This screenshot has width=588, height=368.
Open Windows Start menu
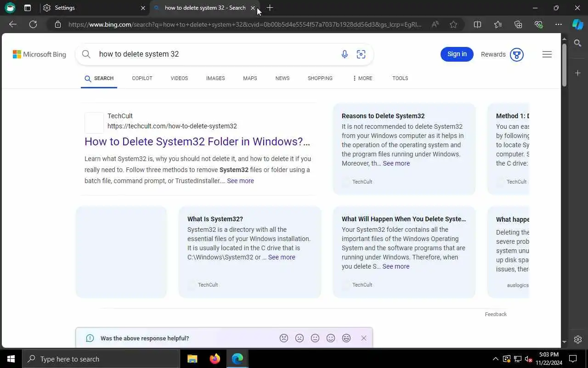tap(11, 359)
